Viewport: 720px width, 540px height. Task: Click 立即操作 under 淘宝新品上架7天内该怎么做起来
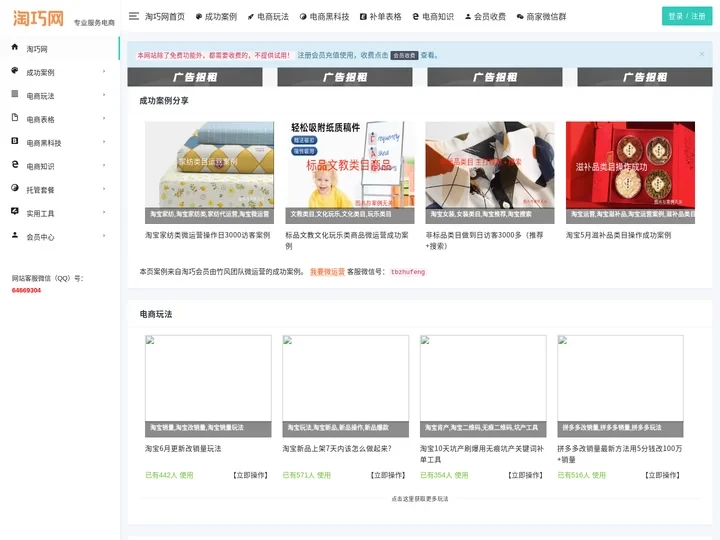(388, 475)
